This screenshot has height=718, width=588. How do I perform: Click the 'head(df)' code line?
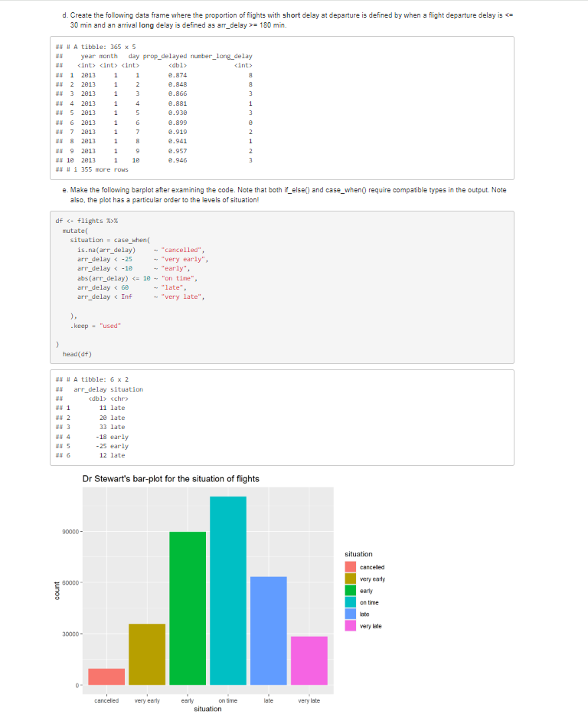tap(77, 355)
